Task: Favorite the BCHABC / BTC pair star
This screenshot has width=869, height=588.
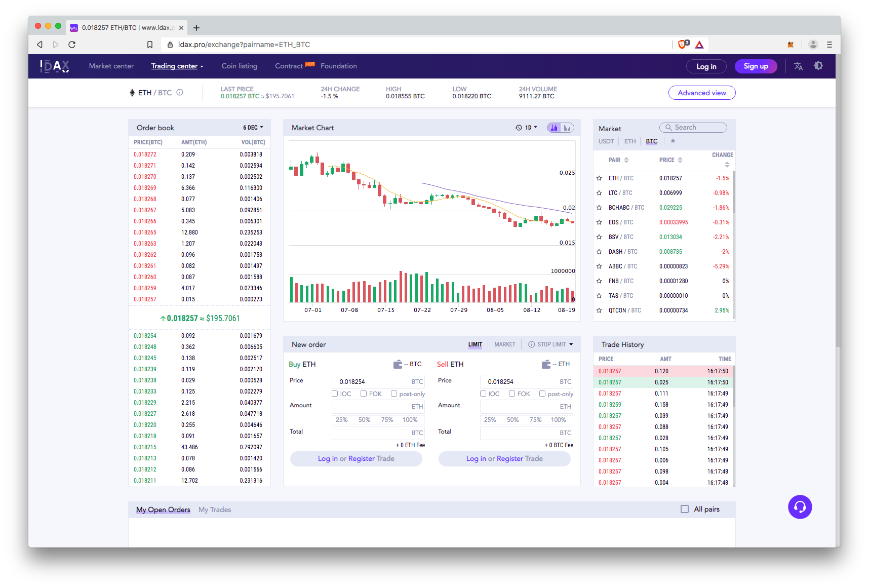Action: click(599, 208)
